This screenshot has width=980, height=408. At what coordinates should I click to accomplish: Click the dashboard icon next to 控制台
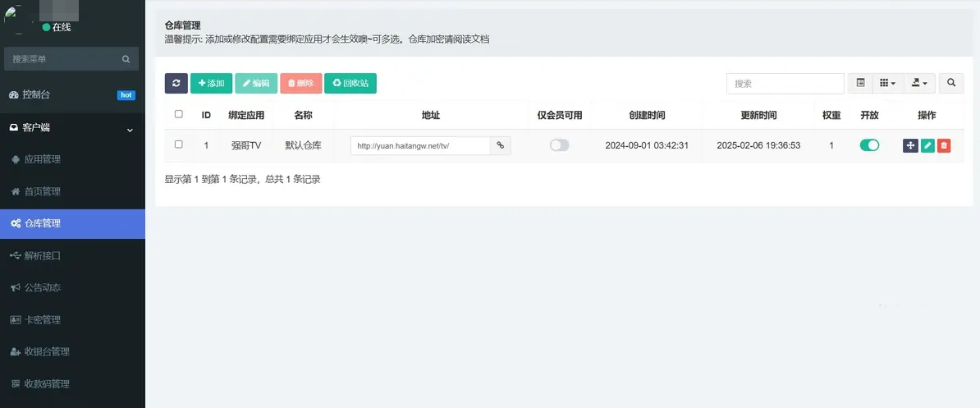pos(14,95)
